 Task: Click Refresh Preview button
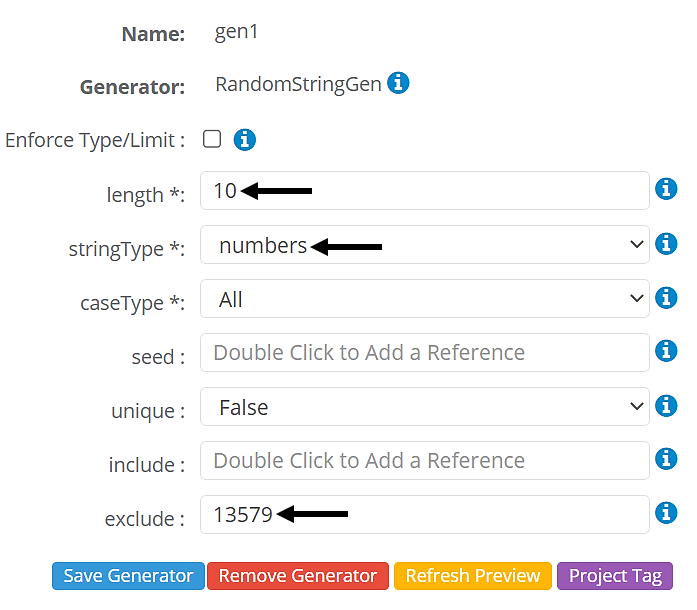coord(473,576)
